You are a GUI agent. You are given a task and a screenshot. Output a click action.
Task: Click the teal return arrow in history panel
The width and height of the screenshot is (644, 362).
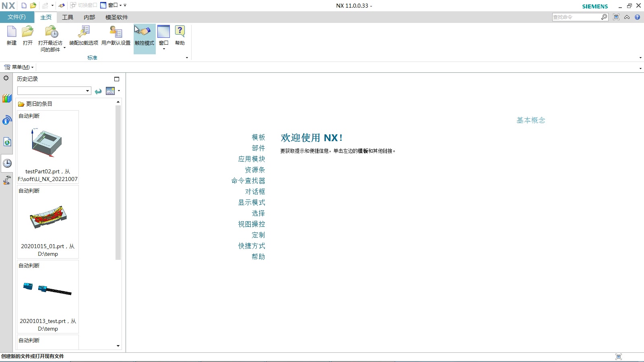[x=98, y=91]
